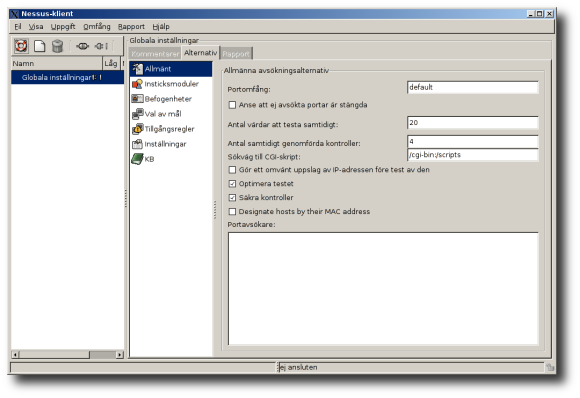Click the trash can delete toolbar icon

[x=57, y=46]
